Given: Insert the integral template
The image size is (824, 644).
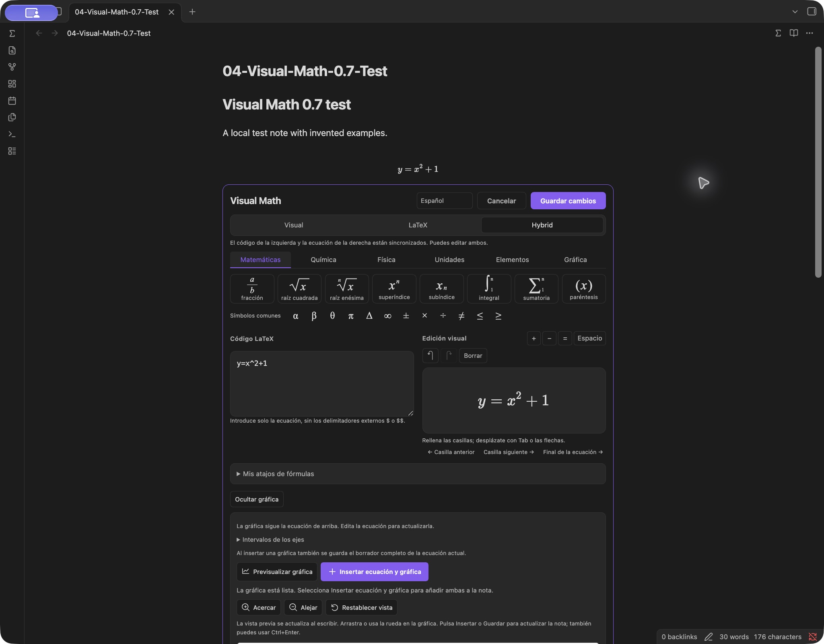Looking at the screenshot, I should pyautogui.click(x=489, y=289).
